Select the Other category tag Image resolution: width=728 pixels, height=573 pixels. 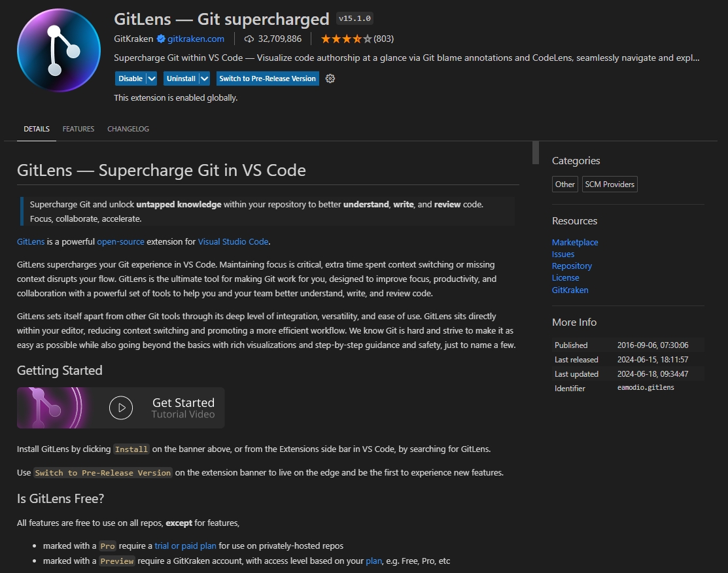pyautogui.click(x=565, y=184)
